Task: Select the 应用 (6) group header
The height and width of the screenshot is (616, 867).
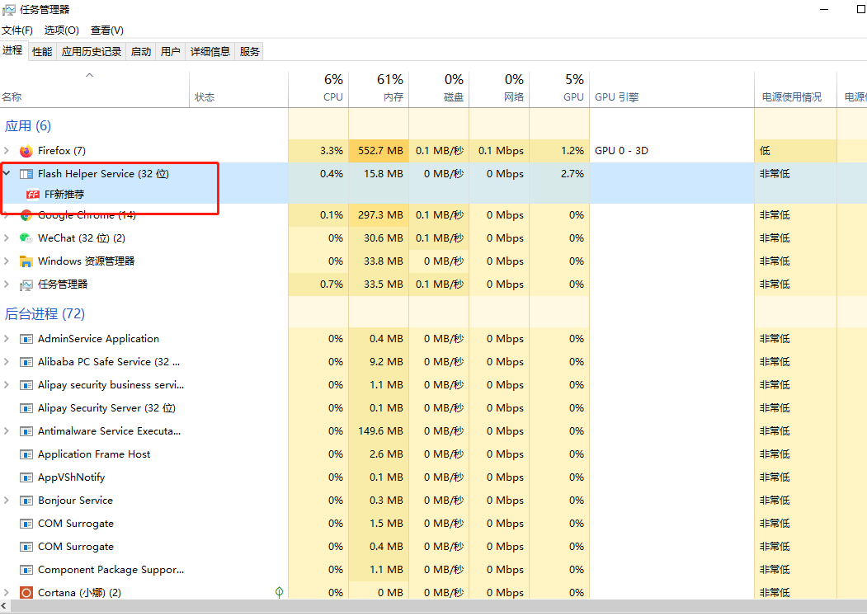Action: [x=28, y=126]
